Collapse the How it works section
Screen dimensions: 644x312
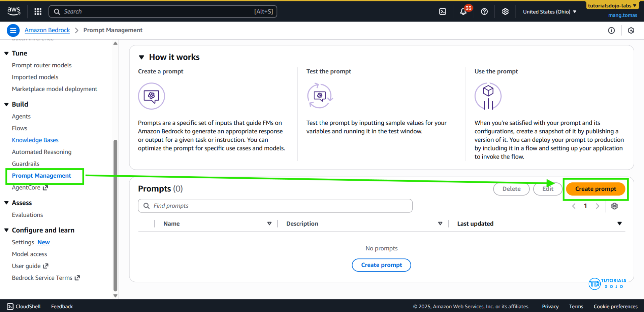pyautogui.click(x=141, y=57)
